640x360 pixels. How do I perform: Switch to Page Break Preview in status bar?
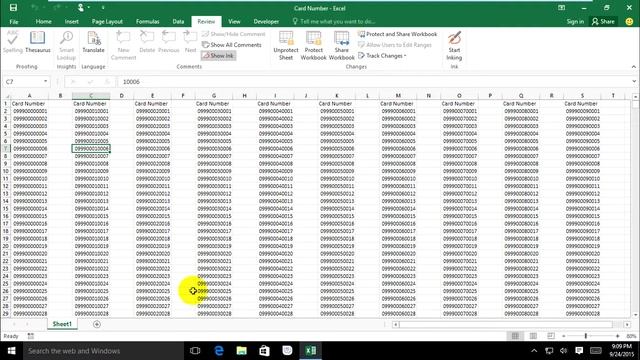(551, 336)
